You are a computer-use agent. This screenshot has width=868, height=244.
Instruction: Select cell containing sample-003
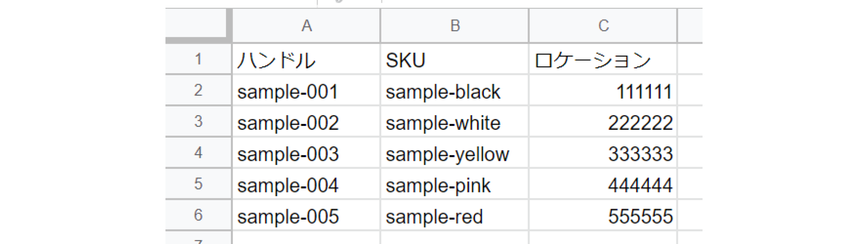[306, 153]
